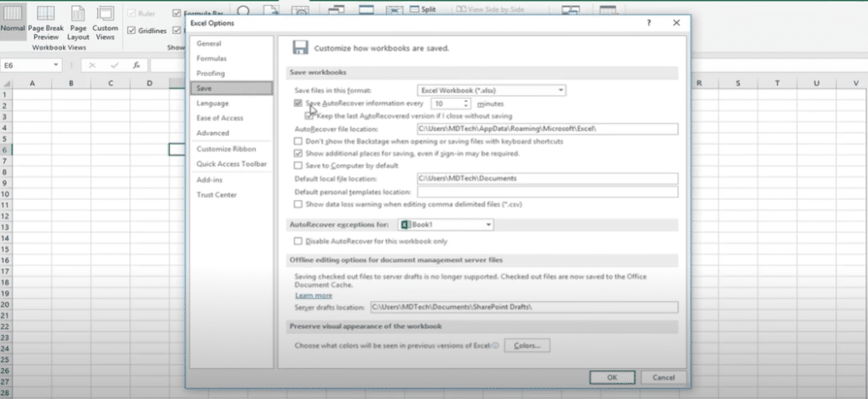The width and height of the screenshot is (868, 399).
Task: Select the Normal workbook view icon
Action: coord(13,21)
